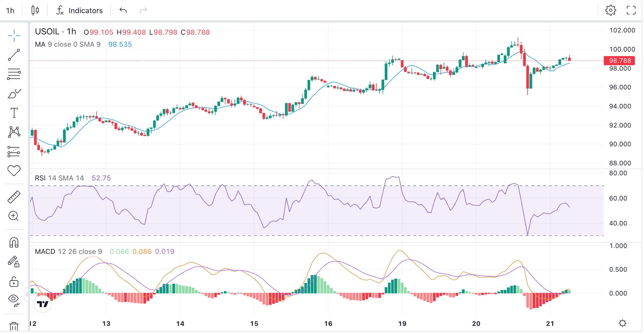Open the forecasting and measurement tools
Image resolution: width=644 pixels, height=334 pixels.
coord(14,151)
